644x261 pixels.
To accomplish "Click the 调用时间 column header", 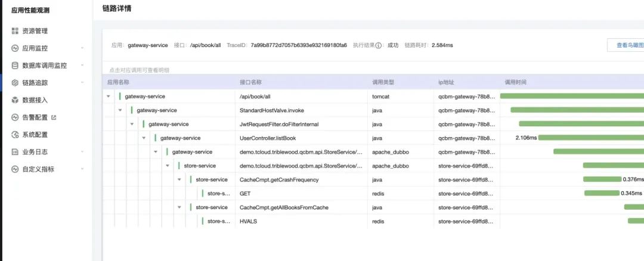I will [515, 82].
